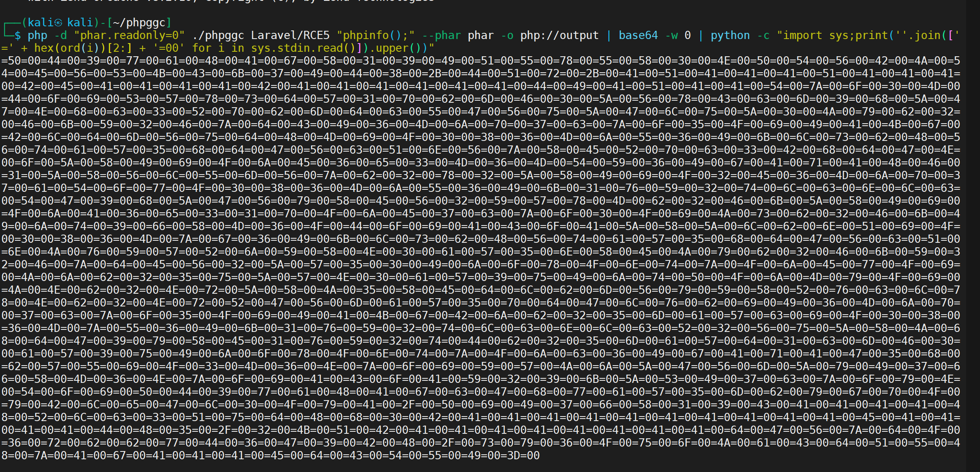The width and height of the screenshot is (980, 472).
Task: Click the ㉿ symbol between kali names
Action: (58, 23)
